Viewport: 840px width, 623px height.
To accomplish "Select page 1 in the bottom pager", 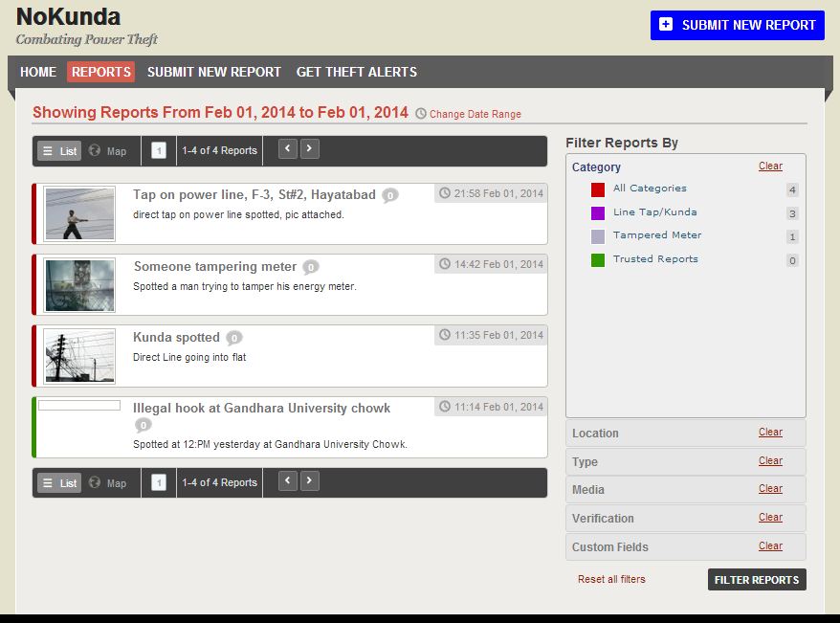I will (159, 482).
